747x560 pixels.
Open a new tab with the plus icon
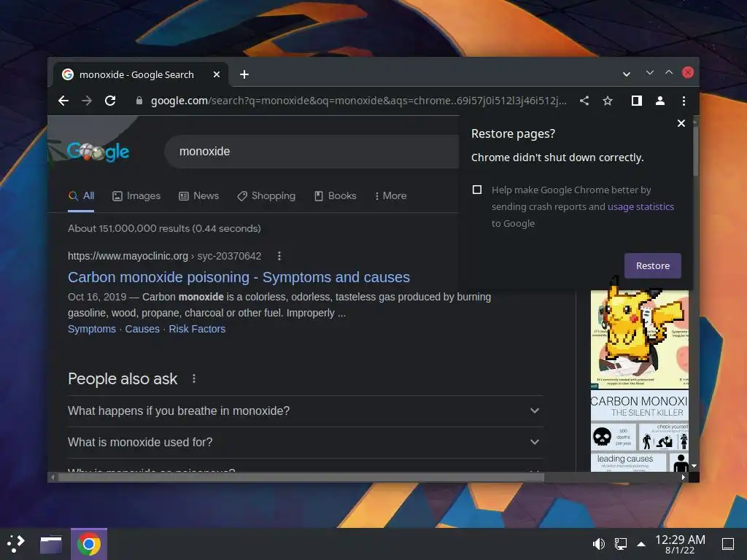coord(244,74)
